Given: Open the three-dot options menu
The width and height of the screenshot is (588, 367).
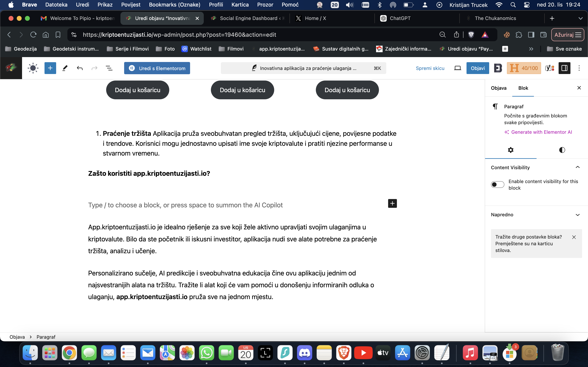Looking at the screenshot, I should point(579,68).
